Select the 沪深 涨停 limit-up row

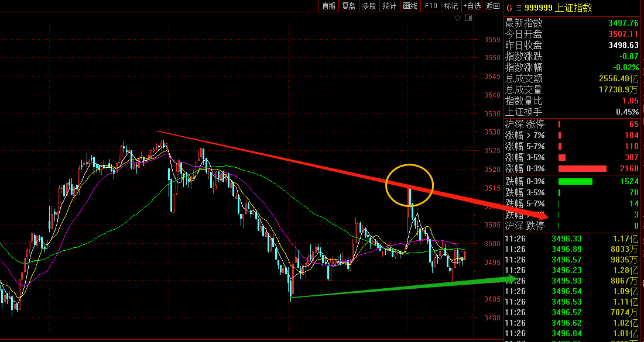pos(573,124)
